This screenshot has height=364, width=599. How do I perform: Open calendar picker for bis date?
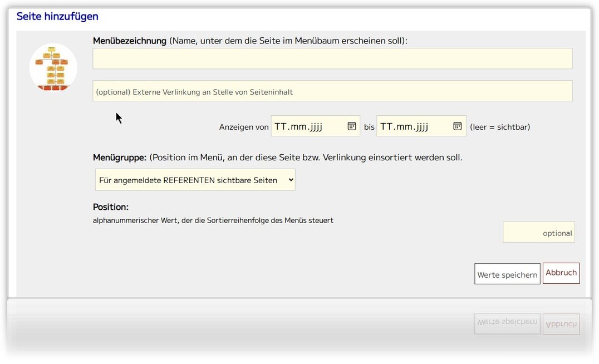click(x=457, y=126)
